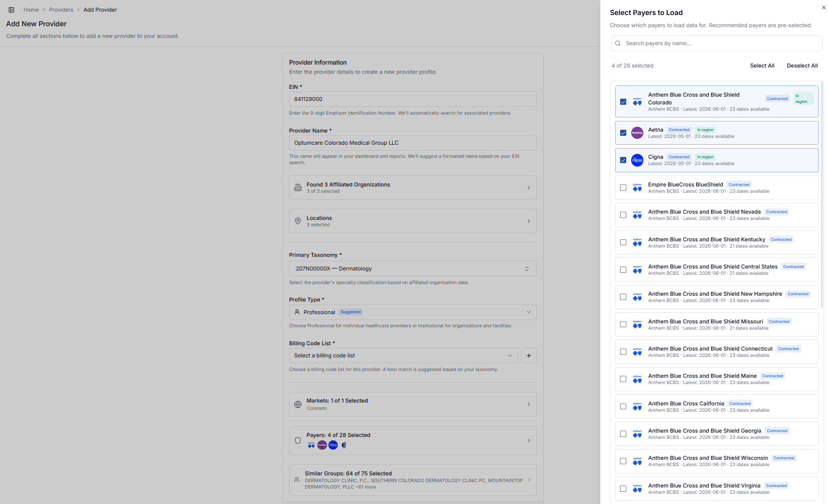Click the Anthem logo for Missouri payer
Screen dimensions: 828x504
coord(637,324)
